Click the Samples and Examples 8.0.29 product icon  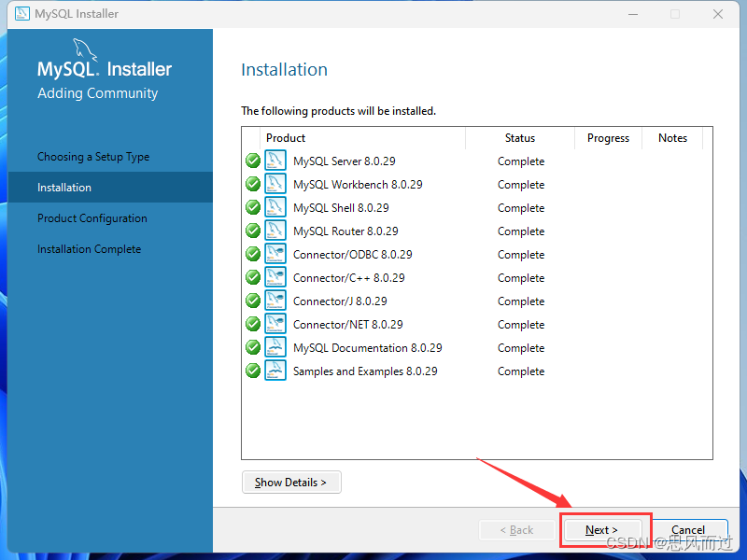click(275, 371)
